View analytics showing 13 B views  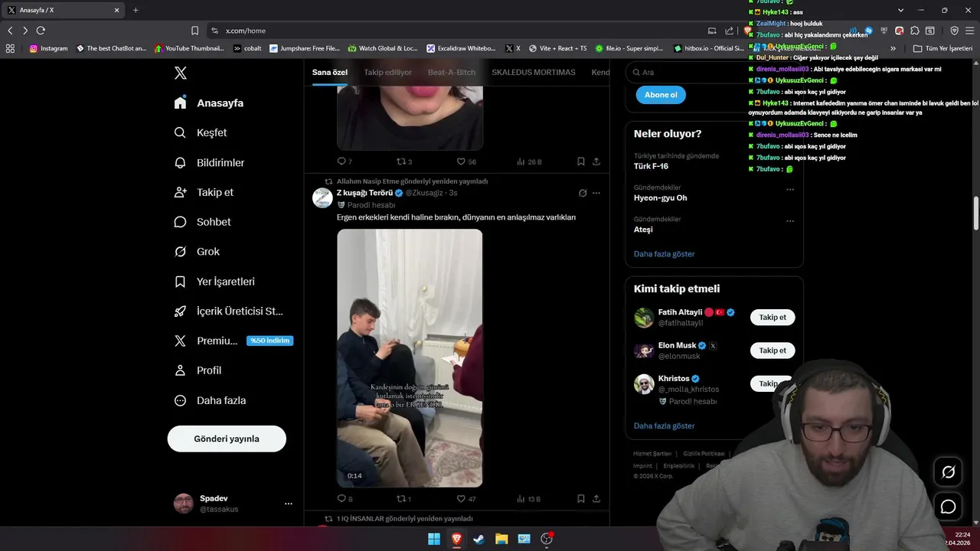[x=529, y=499]
